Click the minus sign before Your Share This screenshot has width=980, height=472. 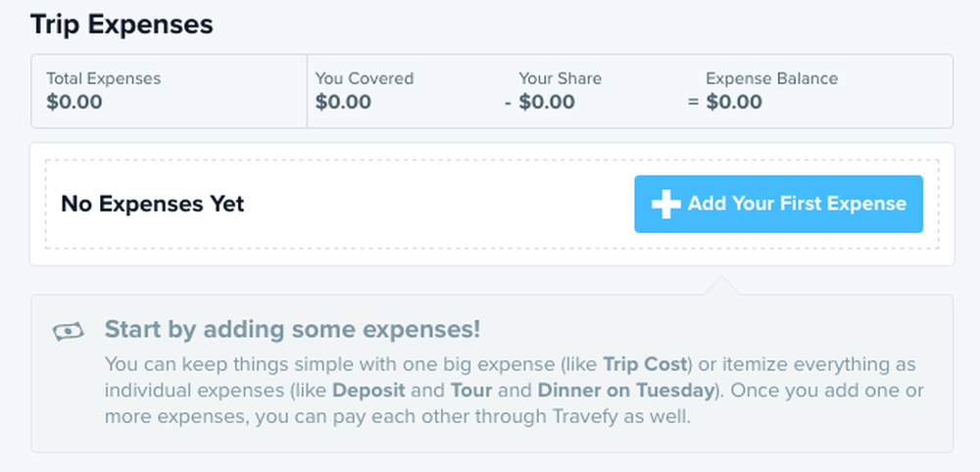tap(508, 102)
